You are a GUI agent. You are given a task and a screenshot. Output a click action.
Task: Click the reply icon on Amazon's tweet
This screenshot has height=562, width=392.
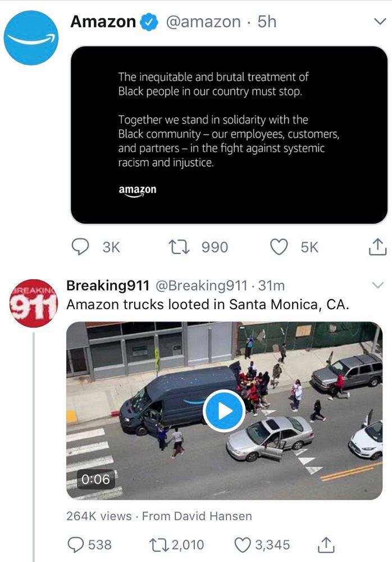pos(80,247)
